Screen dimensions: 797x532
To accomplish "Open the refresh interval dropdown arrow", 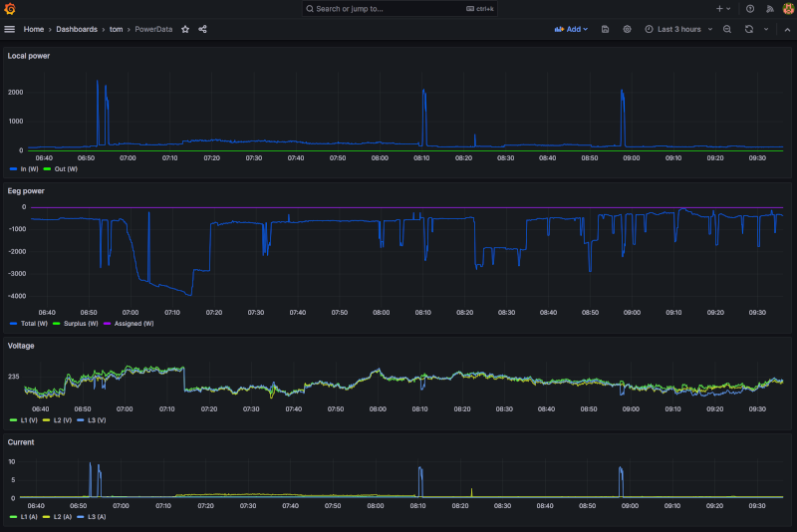I will click(x=765, y=29).
